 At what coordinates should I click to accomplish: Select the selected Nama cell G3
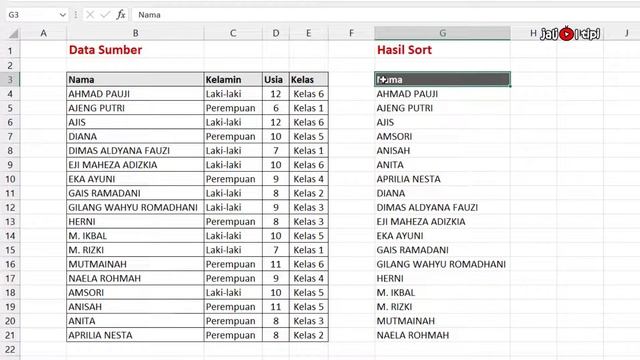click(442, 79)
